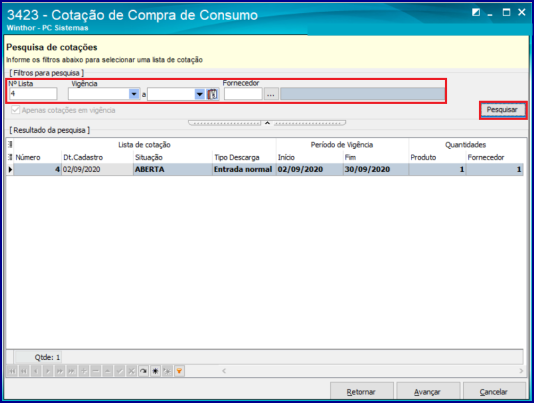
Task: Click the post changes checkmark icon
Action: tap(120, 371)
